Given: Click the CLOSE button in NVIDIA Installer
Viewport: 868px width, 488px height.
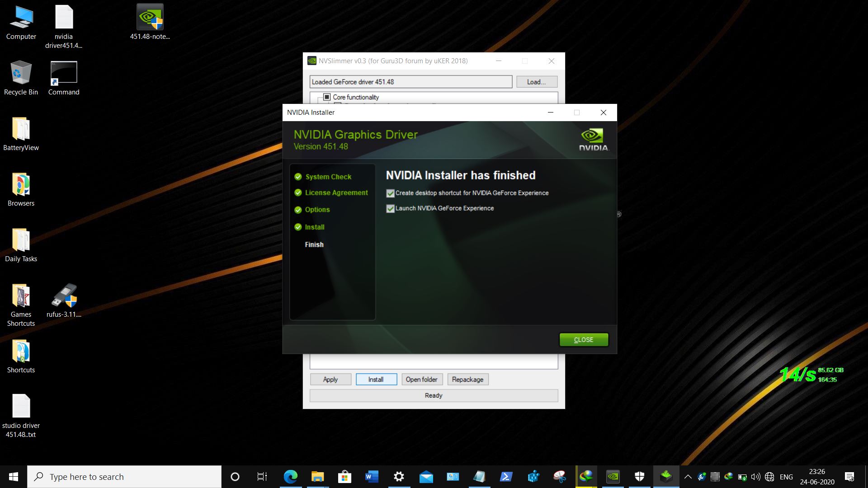Looking at the screenshot, I should [x=584, y=340].
